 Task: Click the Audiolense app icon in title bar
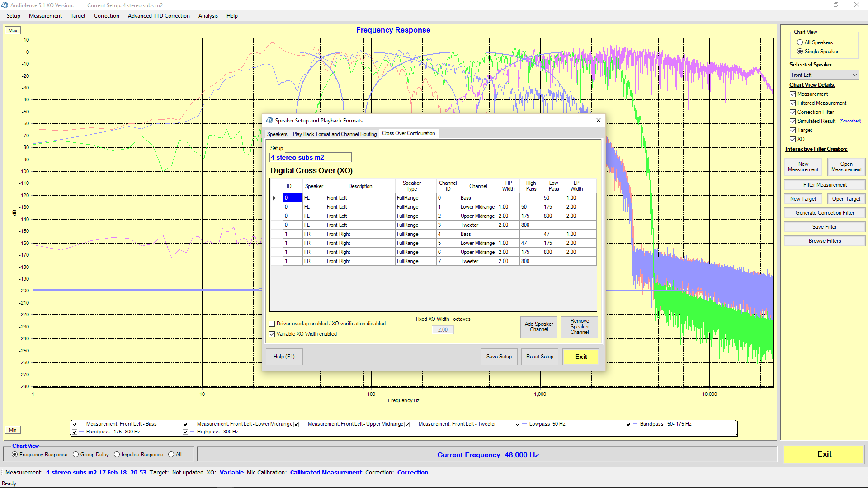5,5
